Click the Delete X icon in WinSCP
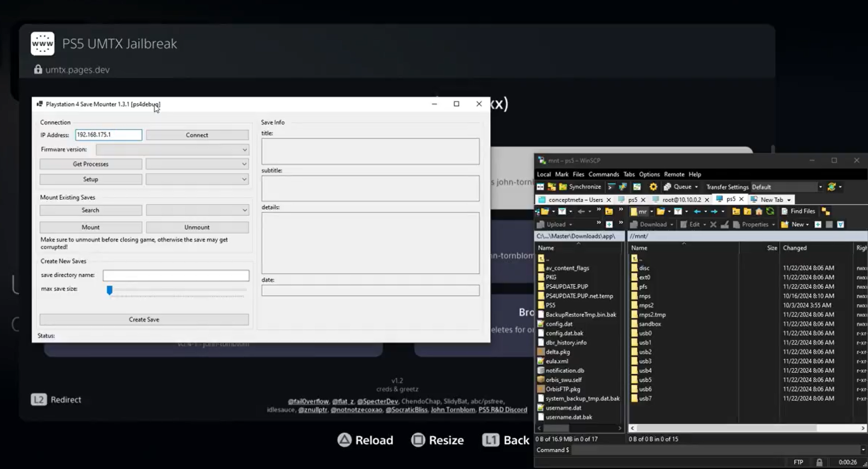This screenshot has width=868, height=469. 713,224
